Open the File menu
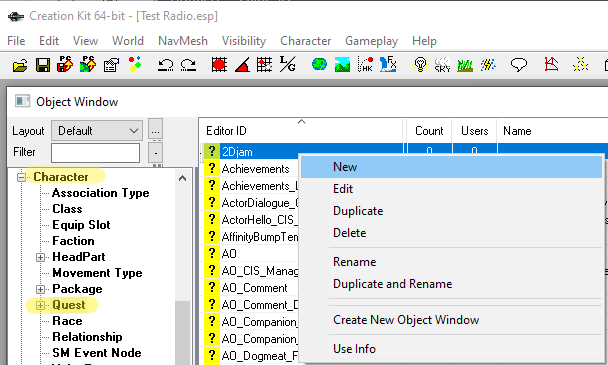Screen dimensions: 608x365 tap(16, 41)
